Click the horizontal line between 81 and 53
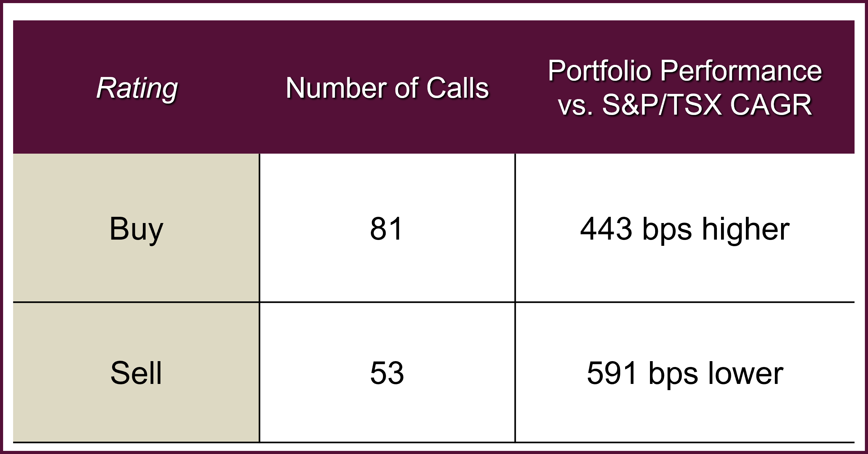Screen dimensions: 868x454 click(x=387, y=302)
